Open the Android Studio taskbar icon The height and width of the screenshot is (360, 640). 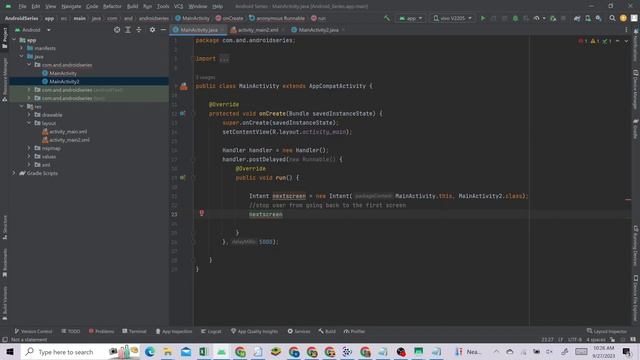point(222,351)
